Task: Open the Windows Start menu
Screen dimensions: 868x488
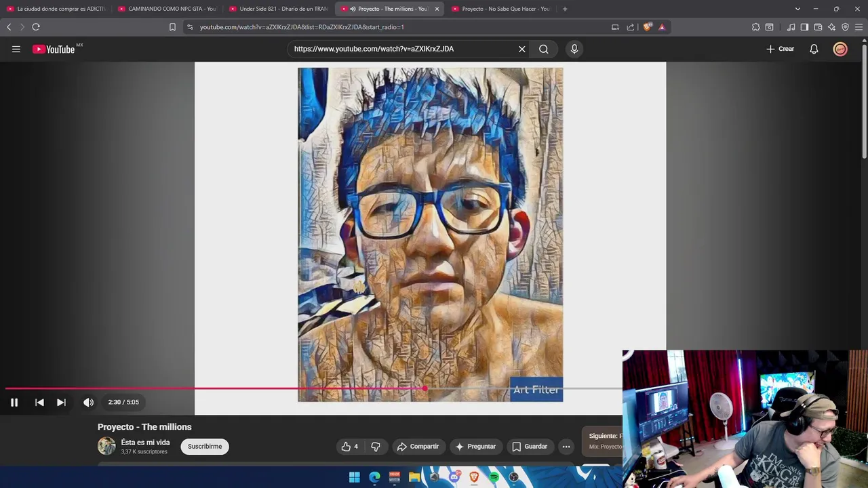Action: [x=354, y=477]
